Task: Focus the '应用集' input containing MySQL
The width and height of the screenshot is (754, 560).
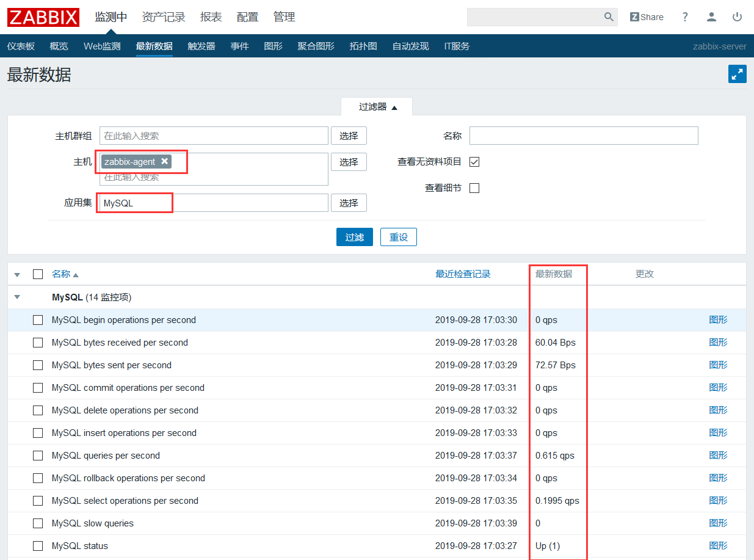Action: click(214, 203)
